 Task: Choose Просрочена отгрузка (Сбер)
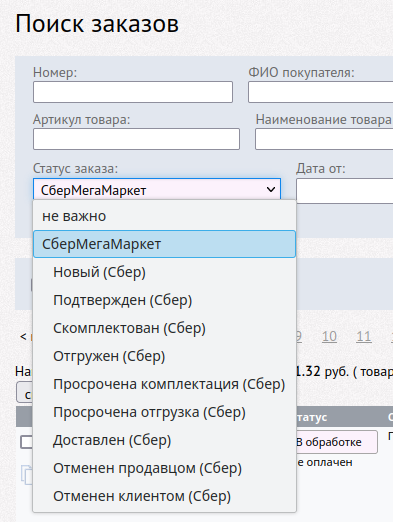click(164, 412)
